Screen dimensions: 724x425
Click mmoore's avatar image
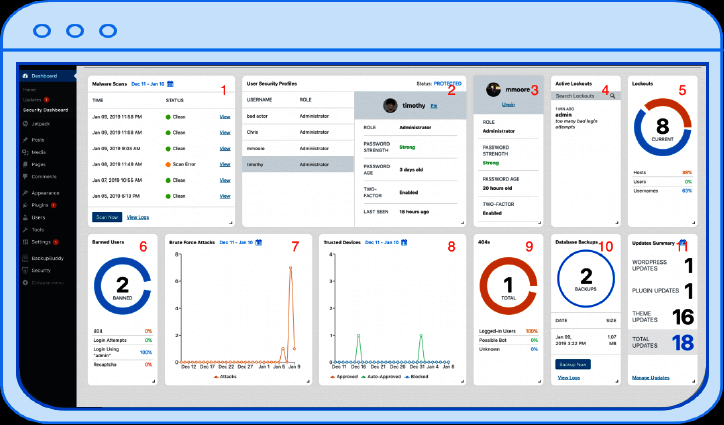(494, 90)
